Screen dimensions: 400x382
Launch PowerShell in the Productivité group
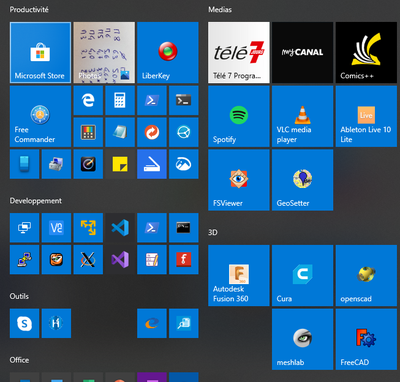tap(152, 100)
